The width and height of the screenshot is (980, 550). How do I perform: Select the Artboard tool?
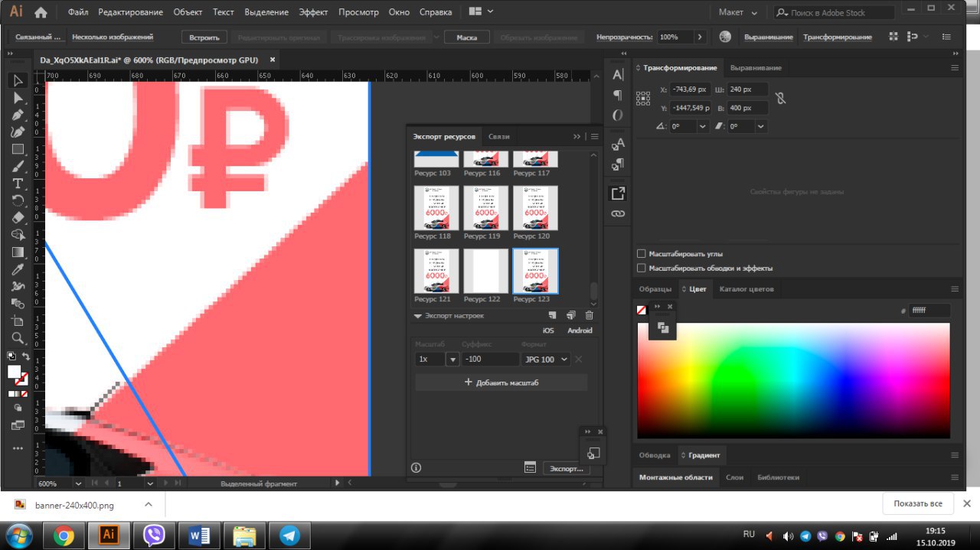click(x=18, y=321)
